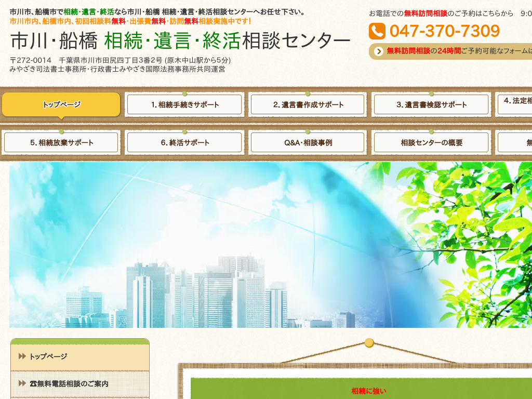
Task: Open 5. 相続放棄サポート menu item
Action: [x=61, y=142]
